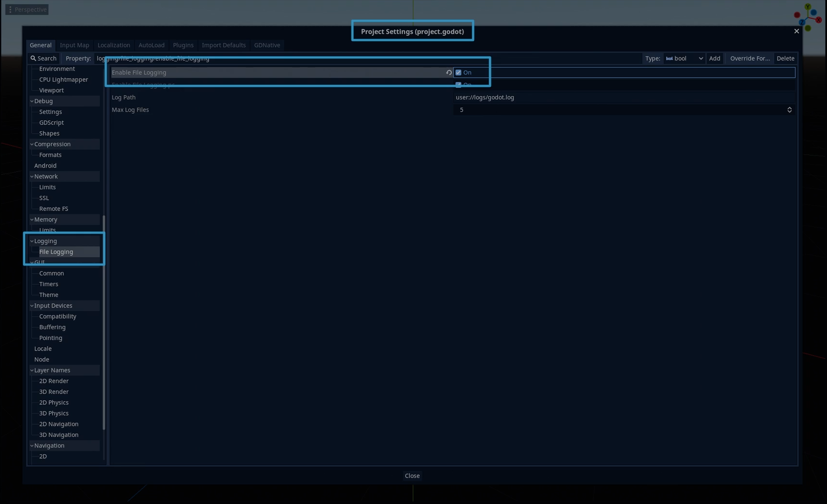The width and height of the screenshot is (827, 504).
Task: Click the Delete property button
Action: coord(785,58)
